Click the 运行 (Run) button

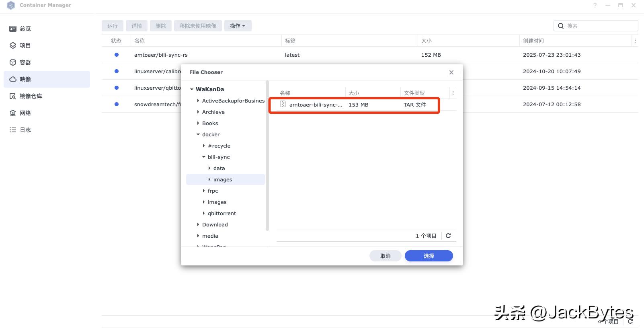click(x=113, y=26)
